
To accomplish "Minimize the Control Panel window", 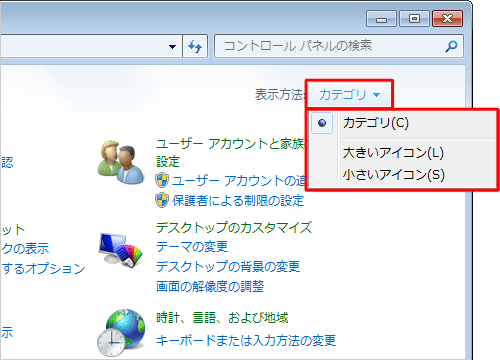I will click(x=381, y=19).
